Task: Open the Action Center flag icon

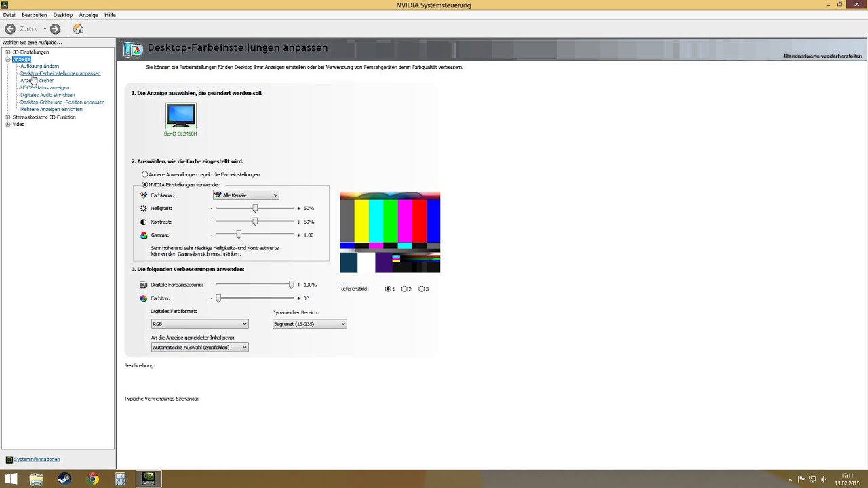Action: point(802,479)
